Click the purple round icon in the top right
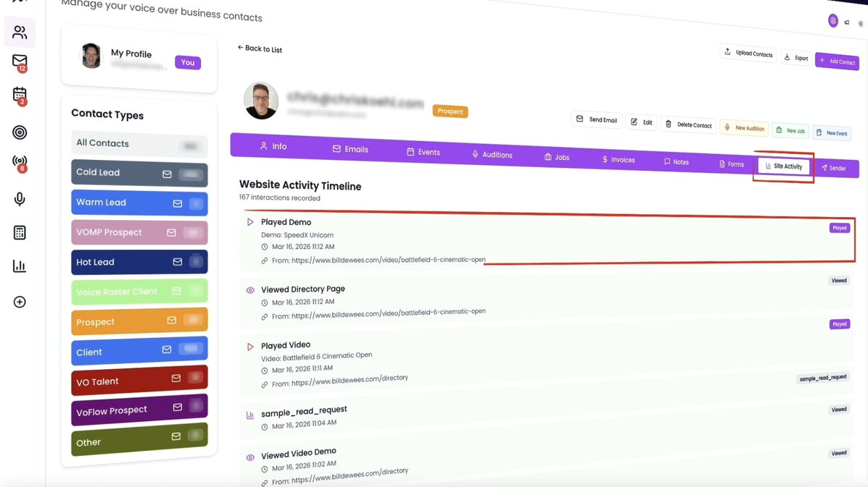This screenshot has width=868, height=487. tap(833, 20)
